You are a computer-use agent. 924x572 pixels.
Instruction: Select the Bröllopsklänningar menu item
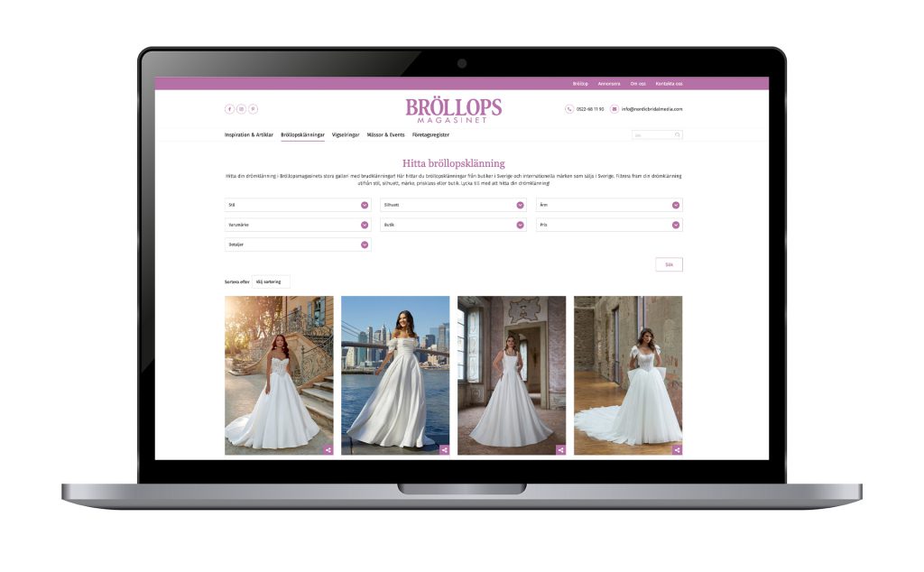click(x=302, y=135)
